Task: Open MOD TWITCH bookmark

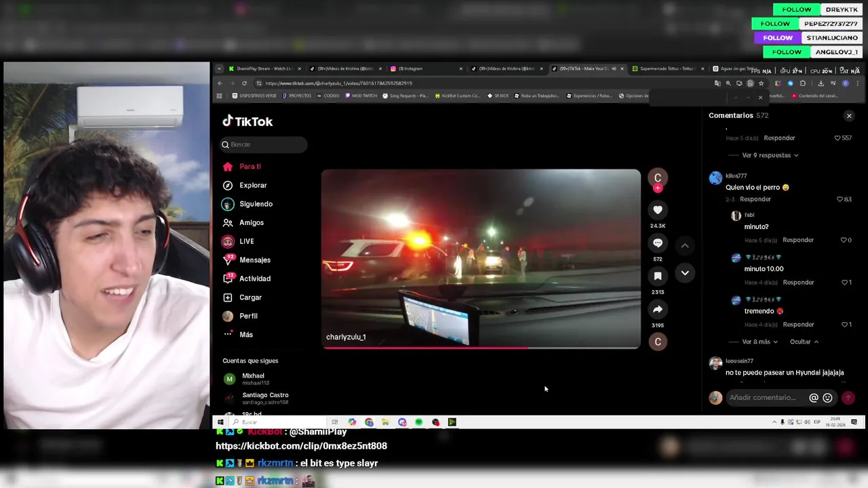Action: [361, 96]
